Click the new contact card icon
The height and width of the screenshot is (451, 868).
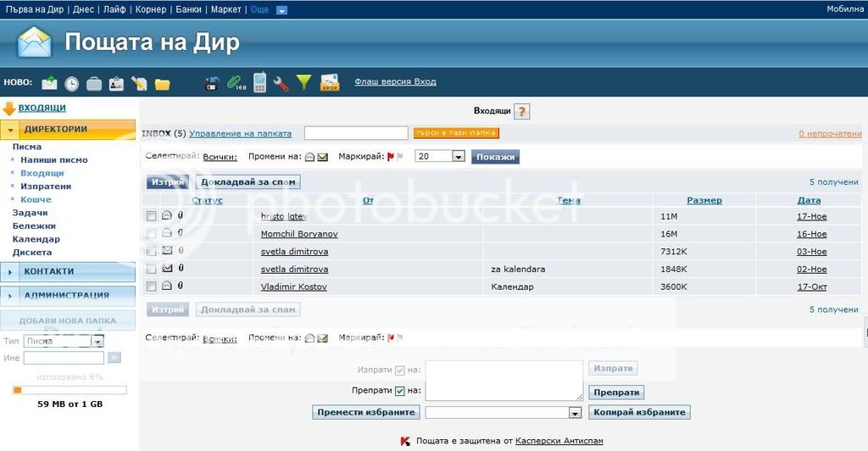(116, 83)
